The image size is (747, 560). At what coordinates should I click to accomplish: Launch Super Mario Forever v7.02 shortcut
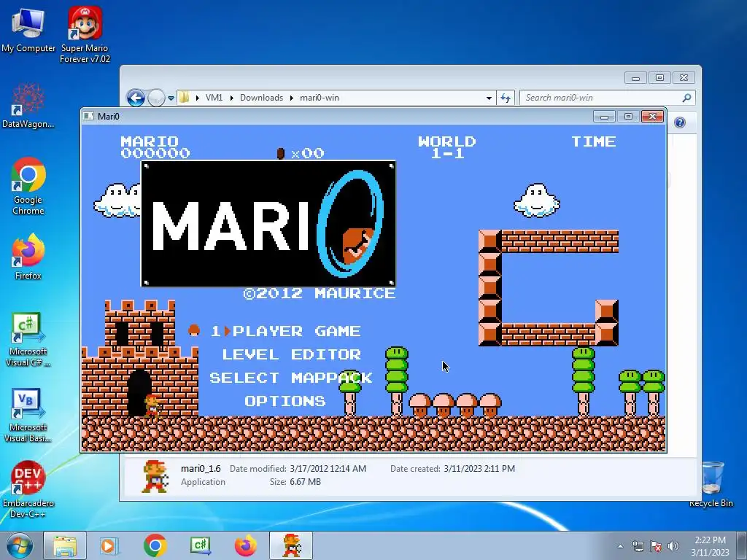(x=85, y=34)
